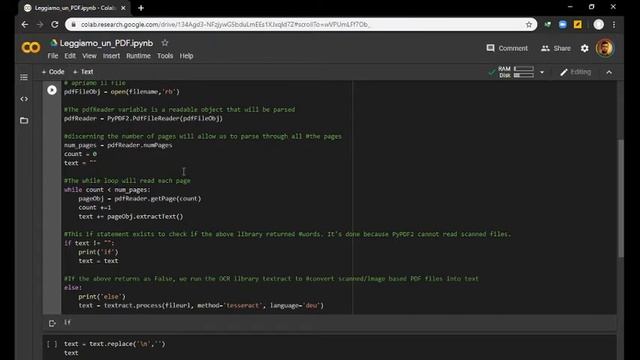Image resolution: width=640 pixels, height=360 pixels.
Task: Click the print('else') line
Action: [x=102, y=297]
